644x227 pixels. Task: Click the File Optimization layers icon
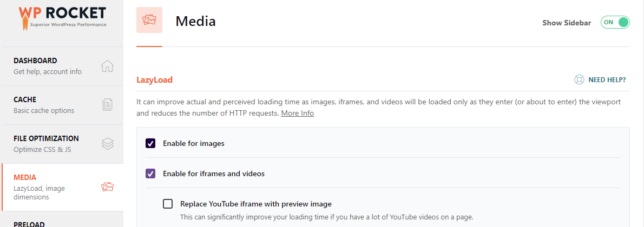(x=107, y=144)
